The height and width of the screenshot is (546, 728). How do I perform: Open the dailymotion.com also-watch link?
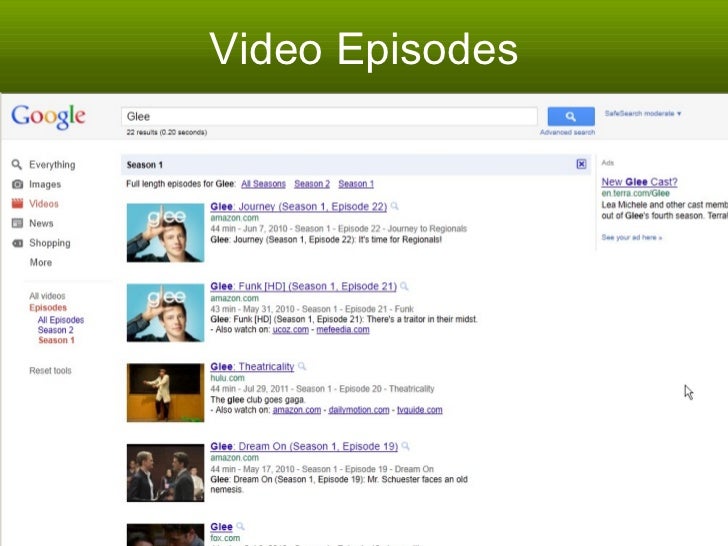[359, 410]
